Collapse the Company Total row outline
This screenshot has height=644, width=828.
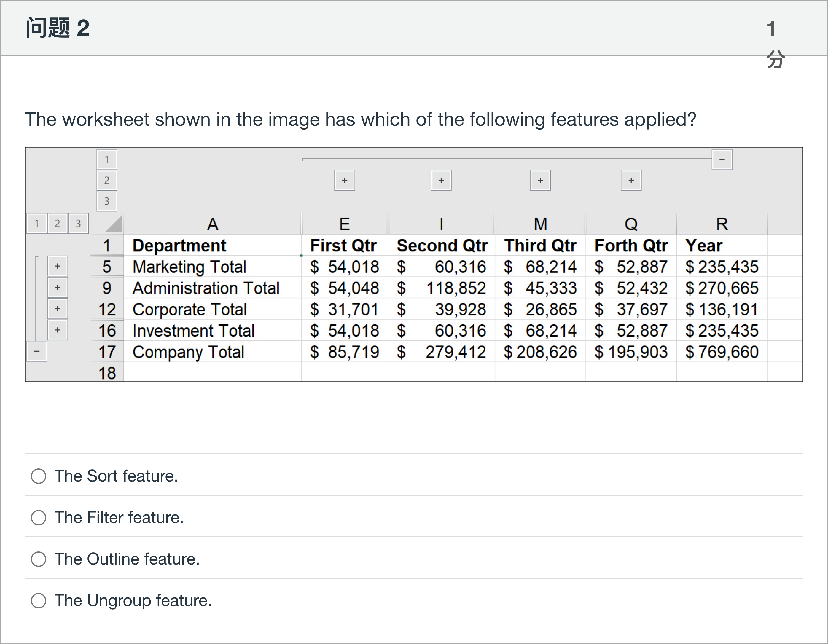point(37,351)
